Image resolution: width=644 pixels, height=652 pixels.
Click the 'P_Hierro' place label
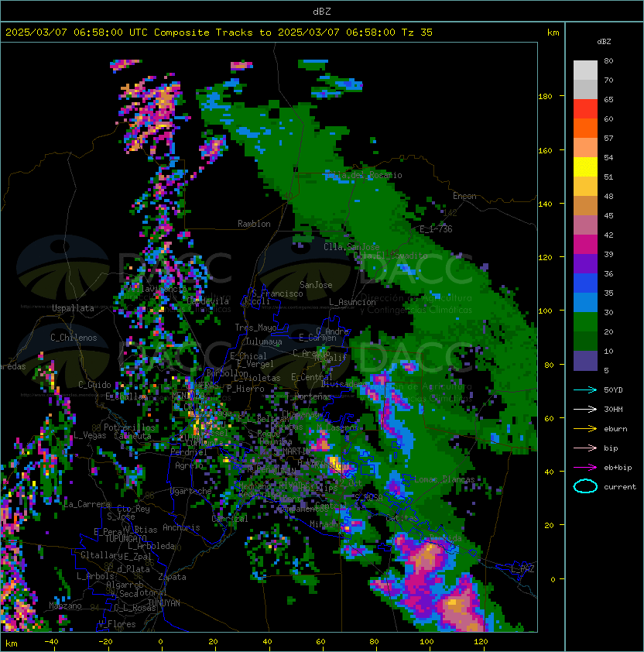click(x=245, y=389)
